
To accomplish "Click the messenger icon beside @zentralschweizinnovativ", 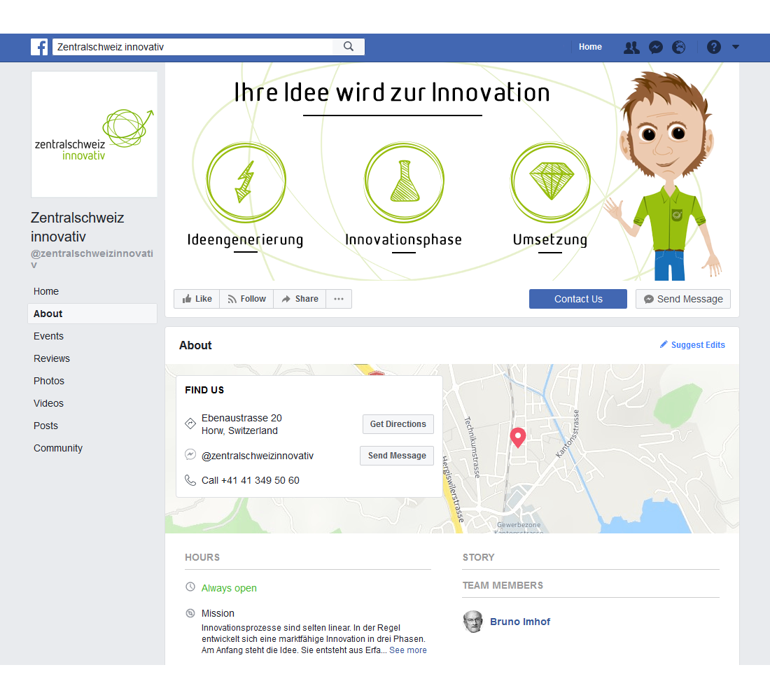I will [x=190, y=455].
